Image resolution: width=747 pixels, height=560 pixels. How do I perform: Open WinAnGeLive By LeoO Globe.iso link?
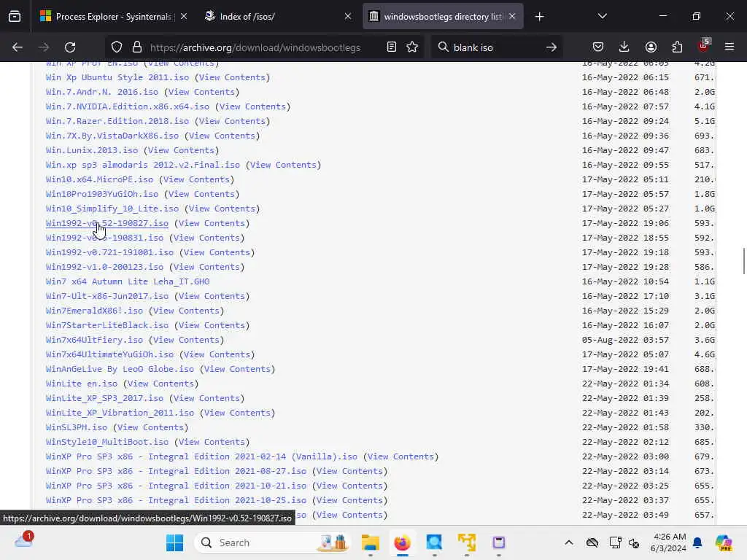coord(120,369)
